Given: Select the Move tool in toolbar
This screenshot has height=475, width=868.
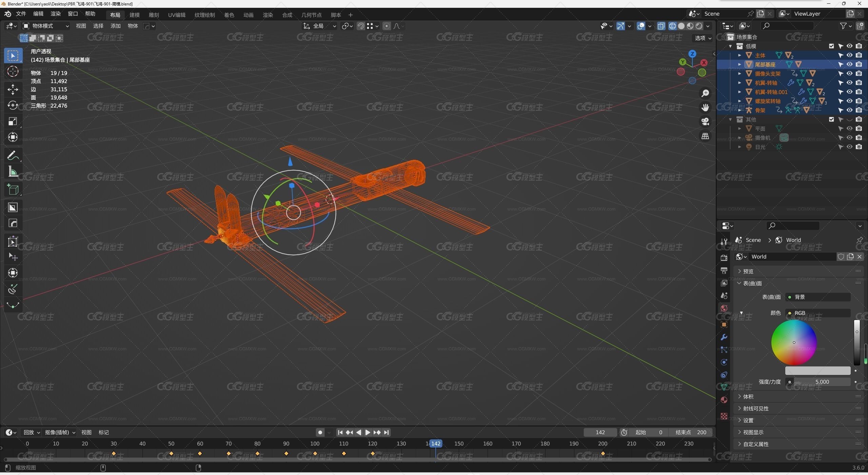Looking at the screenshot, I should click(x=13, y=88).
